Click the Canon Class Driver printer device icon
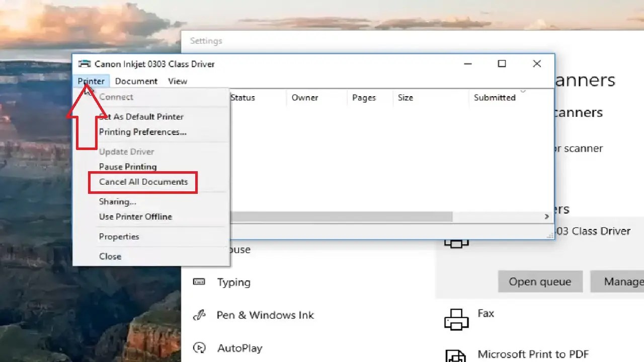644x362 pixels. (456, 243)
